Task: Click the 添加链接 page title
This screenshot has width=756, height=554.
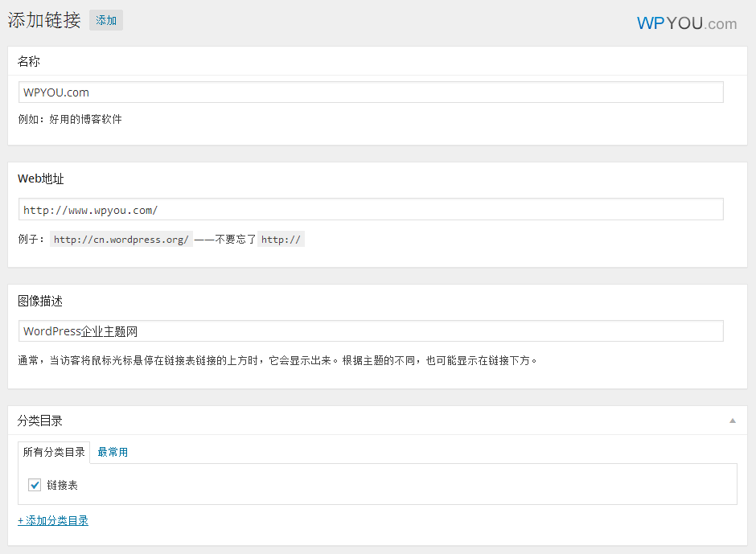Action: pyautogui.click(x=44, y=20)
